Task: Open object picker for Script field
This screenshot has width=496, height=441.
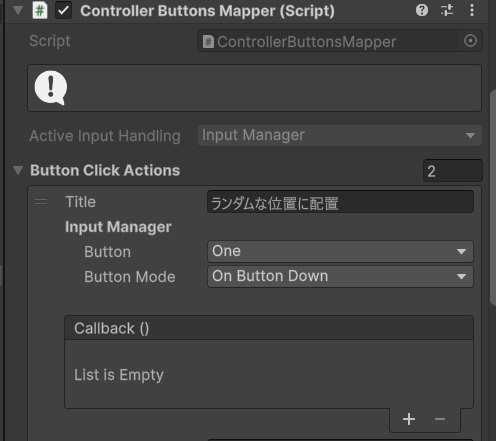Action: 470,41
